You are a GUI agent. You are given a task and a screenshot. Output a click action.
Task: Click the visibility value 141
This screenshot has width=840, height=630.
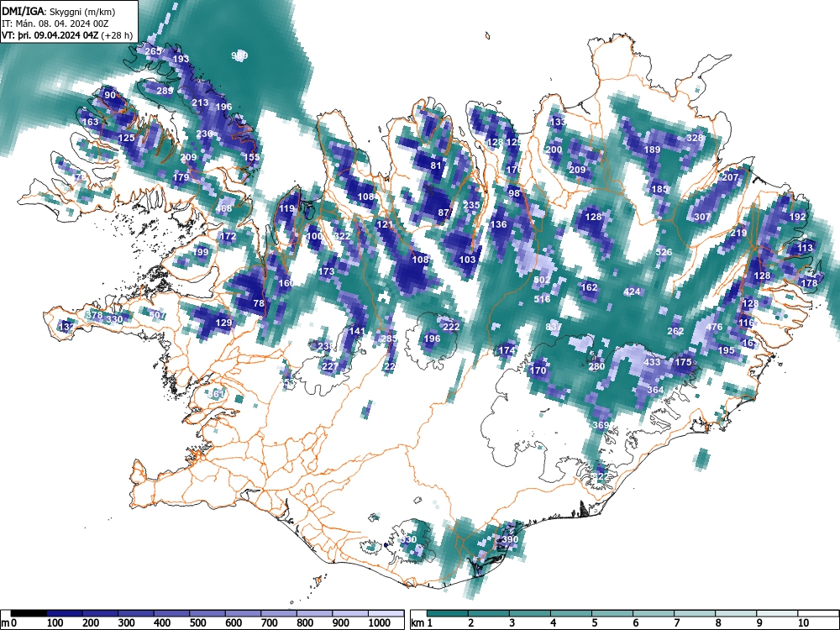point(357,330)
